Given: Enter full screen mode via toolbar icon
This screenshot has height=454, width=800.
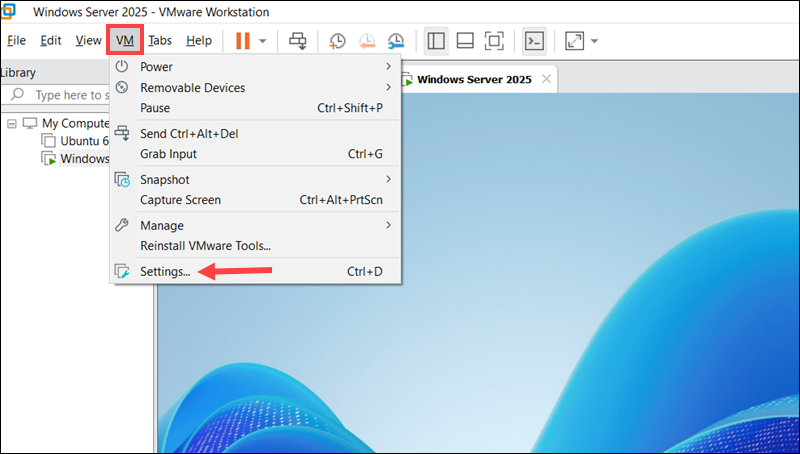Looking at the screenshot, I should click(x=494, y=41).
